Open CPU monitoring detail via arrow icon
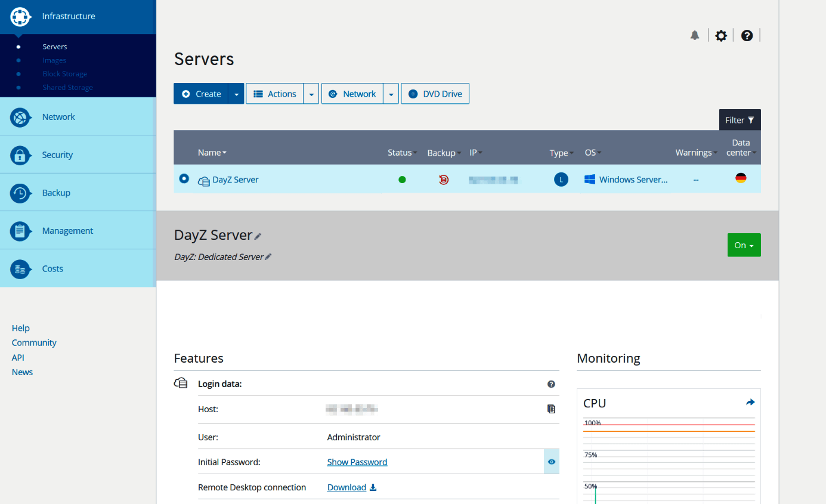The width and height of the screenshot is (826, 504). coord(750,401)
